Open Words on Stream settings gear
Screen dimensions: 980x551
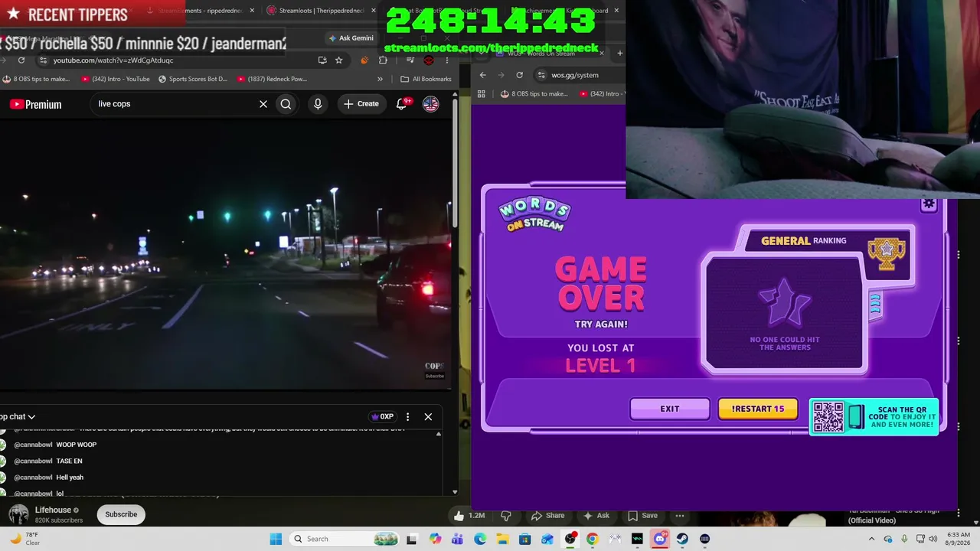(x=929, y=204)
